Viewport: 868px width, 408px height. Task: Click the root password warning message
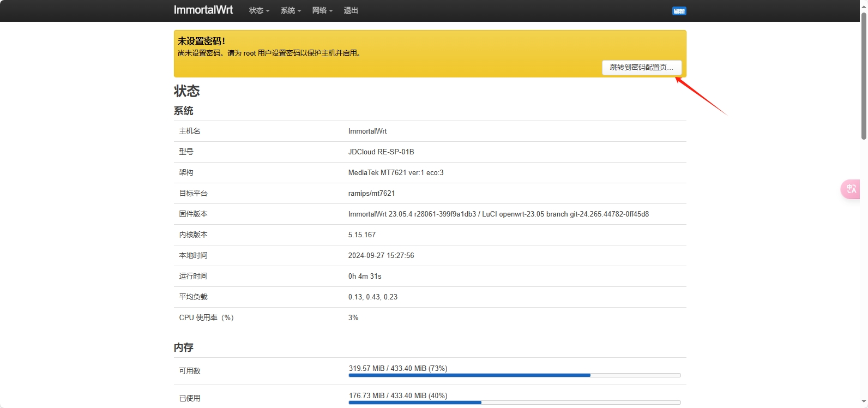click(270, 53)
